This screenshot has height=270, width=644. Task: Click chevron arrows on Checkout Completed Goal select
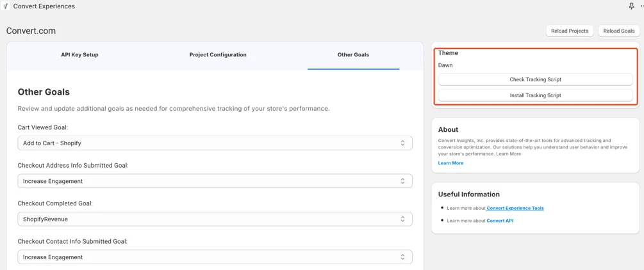[x=402, y=219]
